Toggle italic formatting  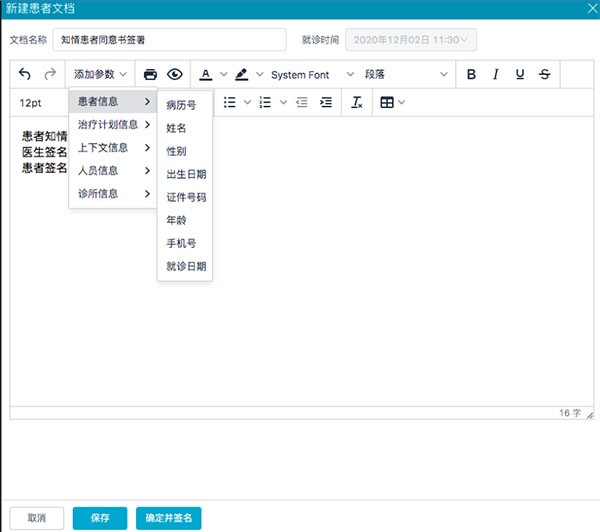[x=496, y=75]
